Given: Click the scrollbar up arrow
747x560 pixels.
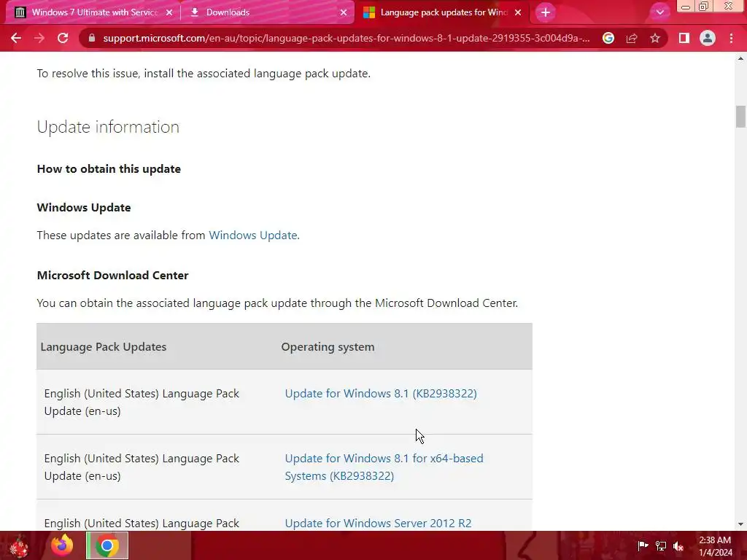Looking at the screenshot, I should tap(740, 58).
